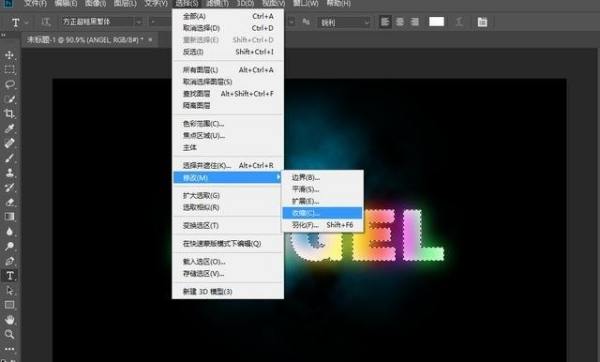Screen dimensions: 600x362
Task: Choose 变换选区(T) menu item
Action: coord(228,225)
